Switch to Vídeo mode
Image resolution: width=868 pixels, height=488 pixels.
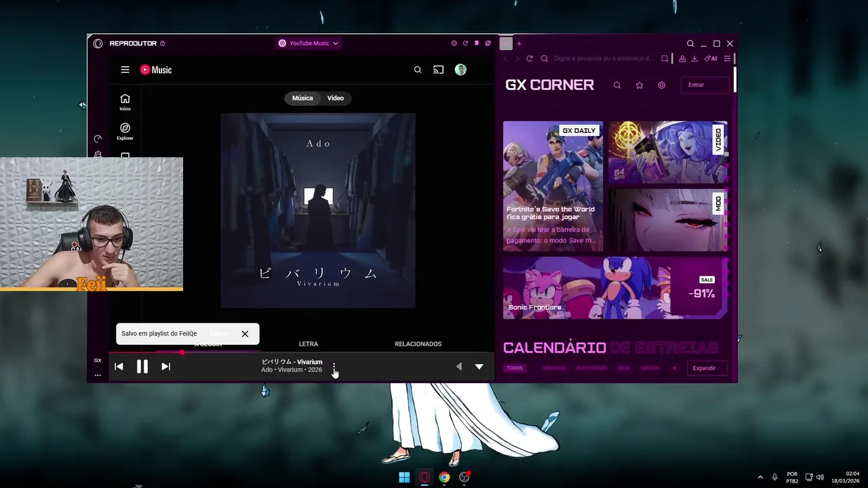pos(336,98)
